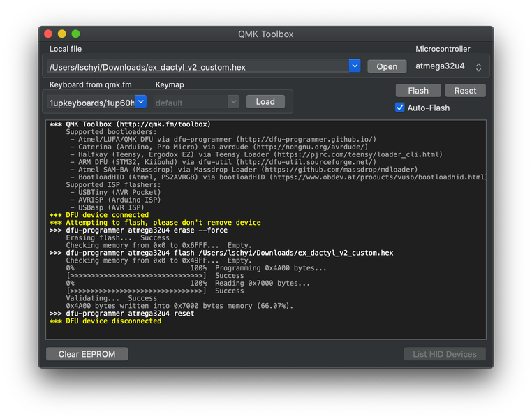Image resolution: width=532 pixels, height=419 pixels.
Task: Close the QMK Toolbox window
Action: pos(48,34)
